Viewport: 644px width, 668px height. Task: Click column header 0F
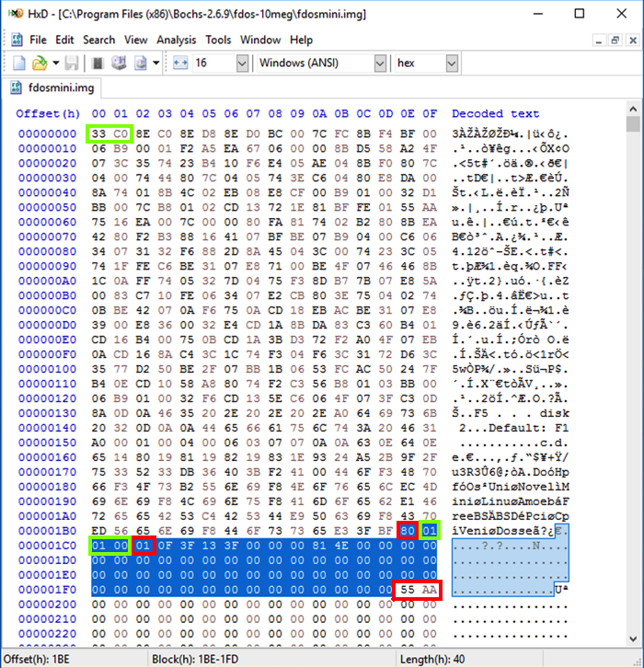[430, 114]
